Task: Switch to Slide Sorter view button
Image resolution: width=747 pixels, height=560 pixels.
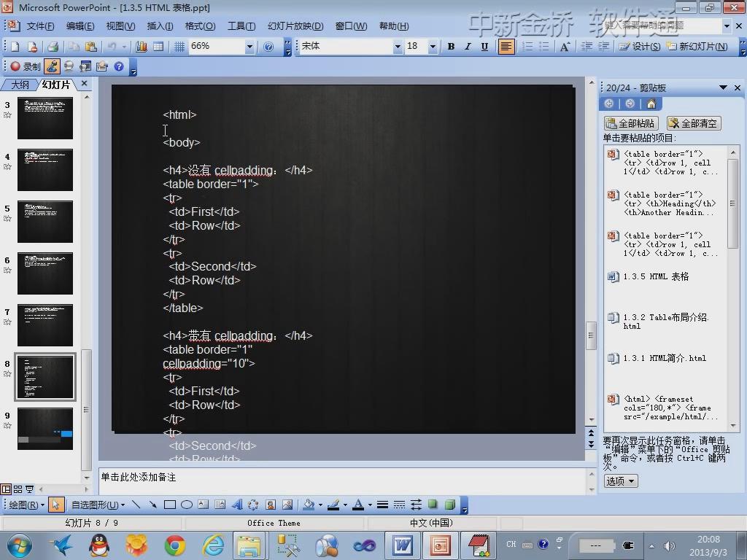Action: click(x=18, y=489)
